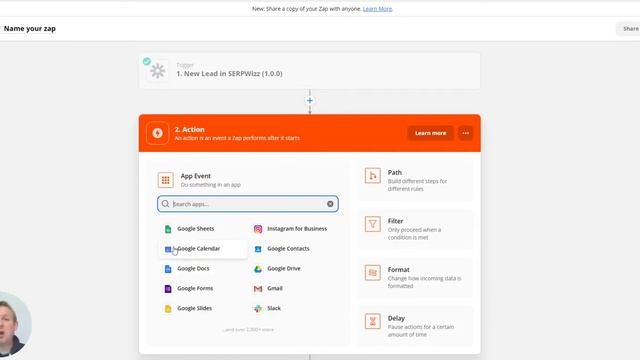Image resolution: width=640 pixels, height=360 pixels.
Task: Click the Google Calendar icon
Action: point(168,249)
